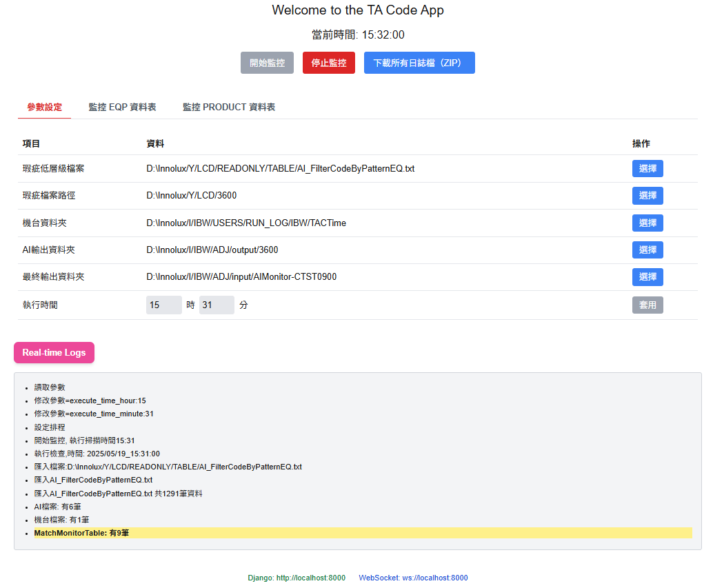This screenshot has height=588, width=713.
Task: Apply schedule with the 套用 button
Action: 647,304
